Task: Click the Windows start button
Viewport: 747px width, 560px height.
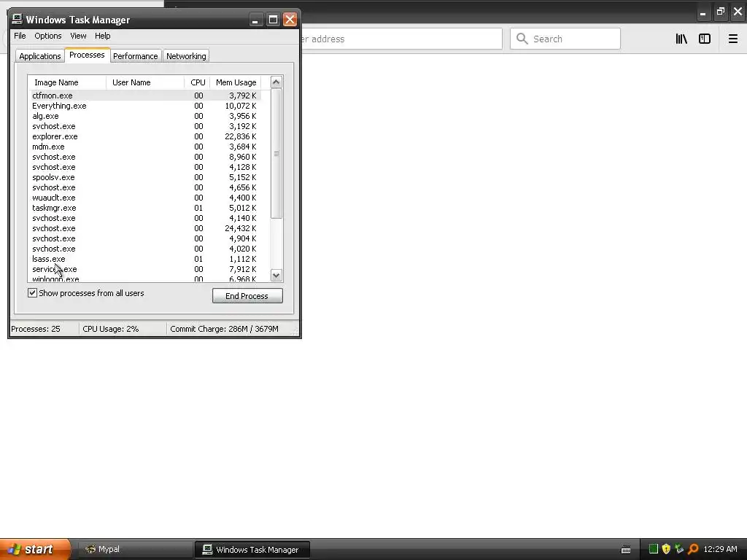Action: tap(35, 549)
